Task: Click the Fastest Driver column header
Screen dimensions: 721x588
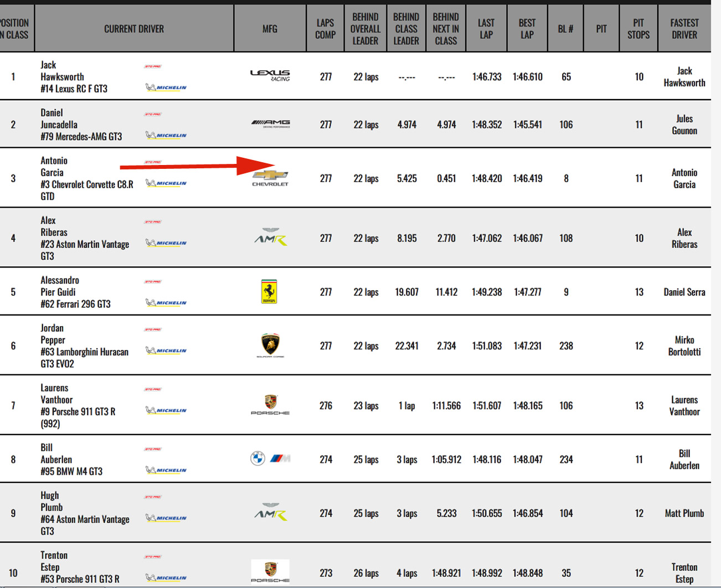Action: (x=684, y=29)
